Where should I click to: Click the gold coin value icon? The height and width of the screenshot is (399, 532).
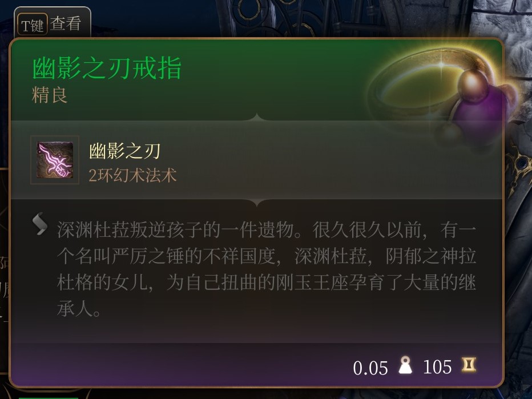click(x=468, y=365)
